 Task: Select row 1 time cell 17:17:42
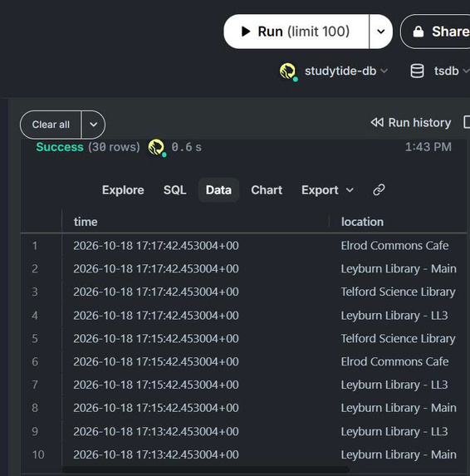click(x=156, y=246)
